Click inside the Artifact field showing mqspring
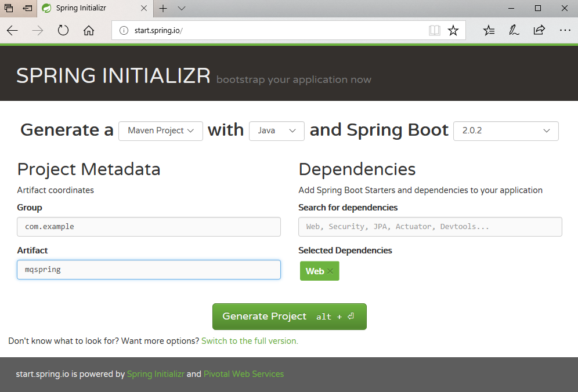Image resolution: width=578 pixels, height=392 pixels. pyautogui.click(x=149, y=269)
